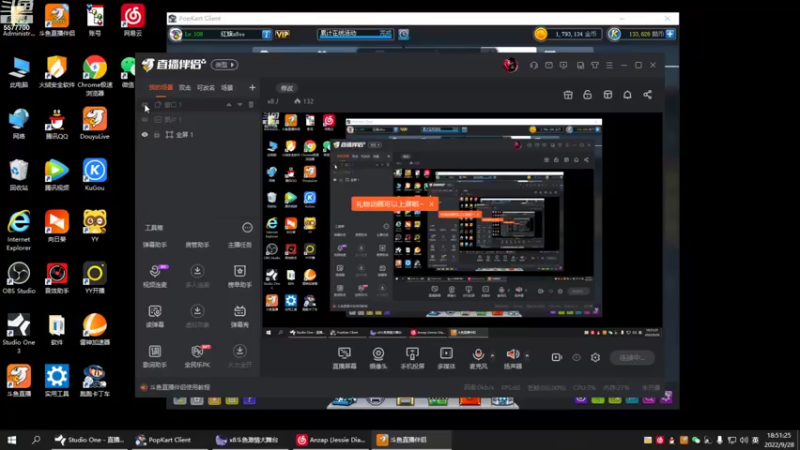Add a new scene with plus icon
This screenshot has width=800, height=450.
click(252, 88)
